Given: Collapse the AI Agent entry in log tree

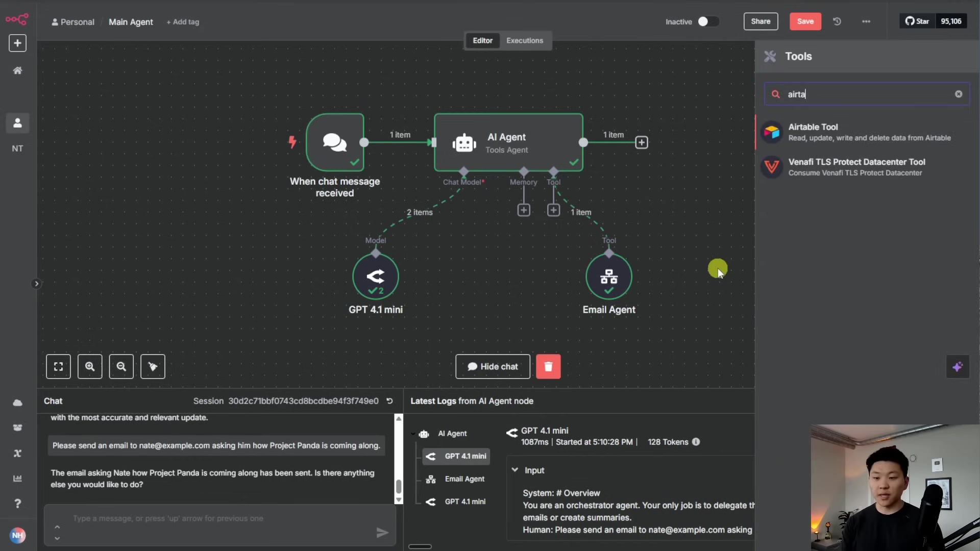Looking at the screenshot, I should [412, 434].
